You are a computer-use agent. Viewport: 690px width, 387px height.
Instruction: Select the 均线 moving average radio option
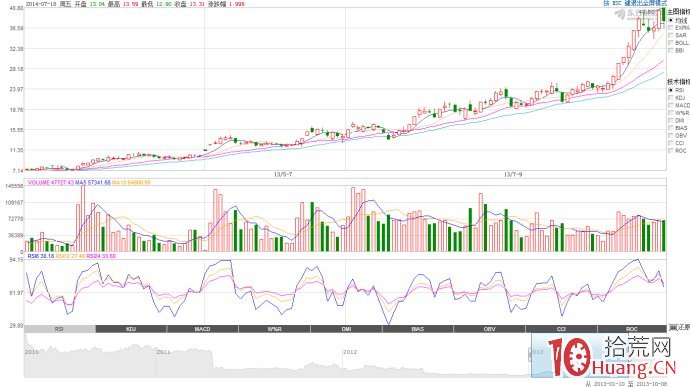pyautogui.click(x=671, y=20)
